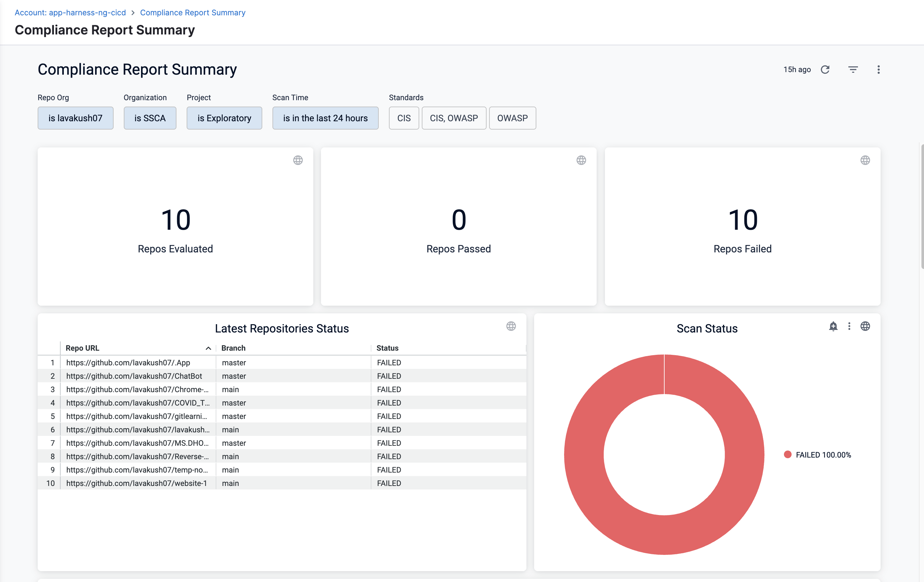Sort by the Repo URL column header

click(x=83, y=348)
